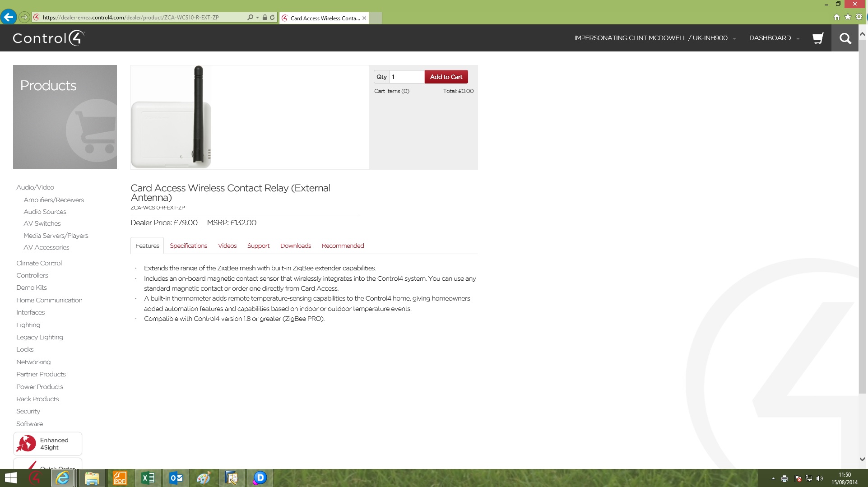Show hidden system tray icons

click(773, 478)
